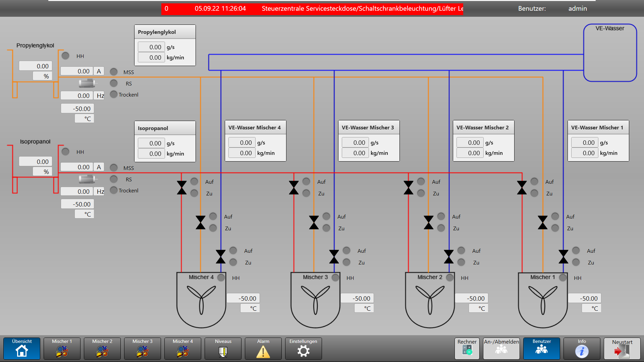The height and width of the screenshot is (362, 644).
Task: Click the Mischer 3 tank agitator
Action: pos(315,300)
